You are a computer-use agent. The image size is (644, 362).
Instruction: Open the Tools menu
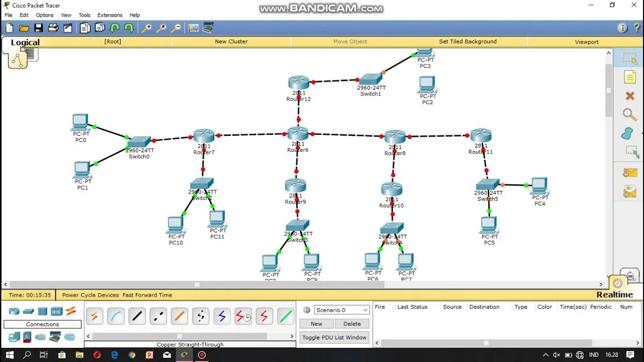[x=85, y=15]
